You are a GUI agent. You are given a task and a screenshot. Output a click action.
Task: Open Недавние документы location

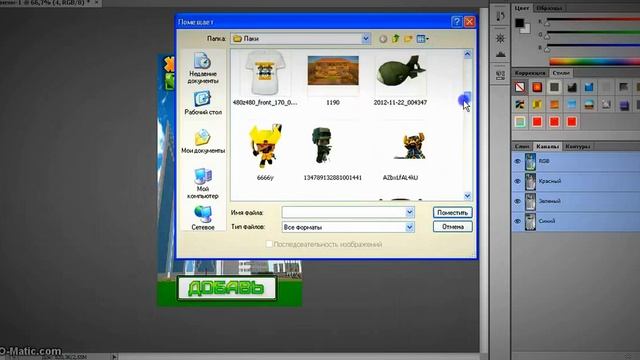[x=202, y=68]
